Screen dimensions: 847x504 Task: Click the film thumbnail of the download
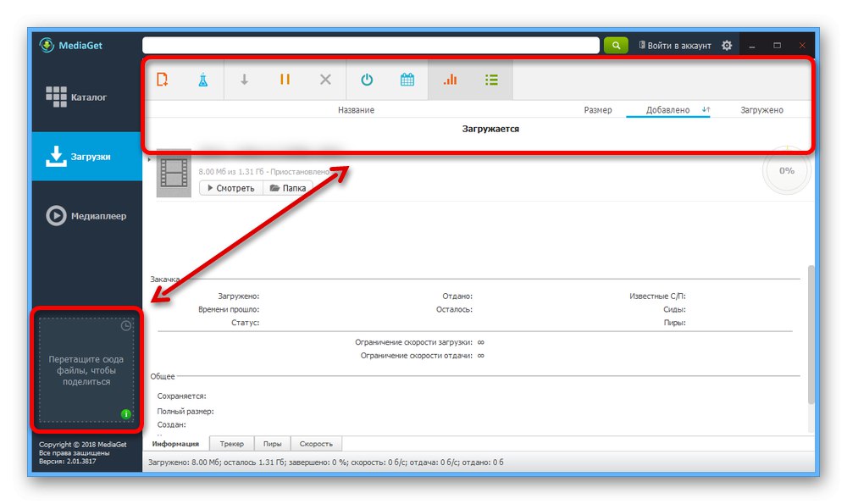click(174, 174)
